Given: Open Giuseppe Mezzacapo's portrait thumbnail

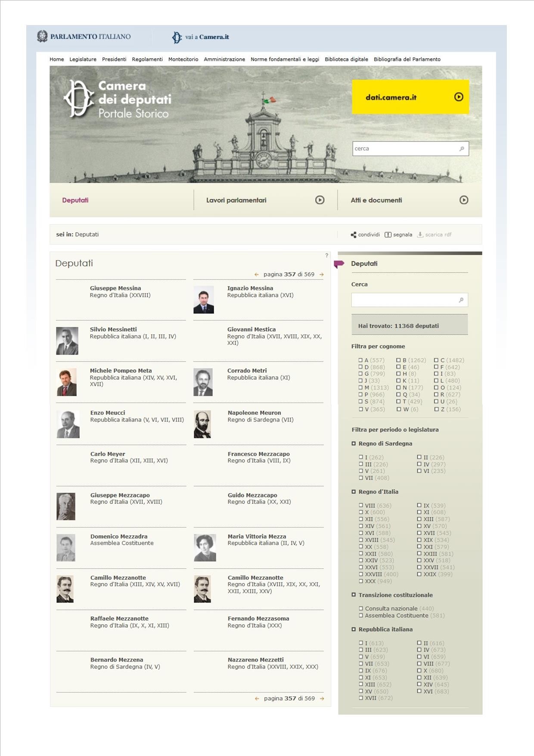Looking at the screenshot, I should click(x=66, y=506).
